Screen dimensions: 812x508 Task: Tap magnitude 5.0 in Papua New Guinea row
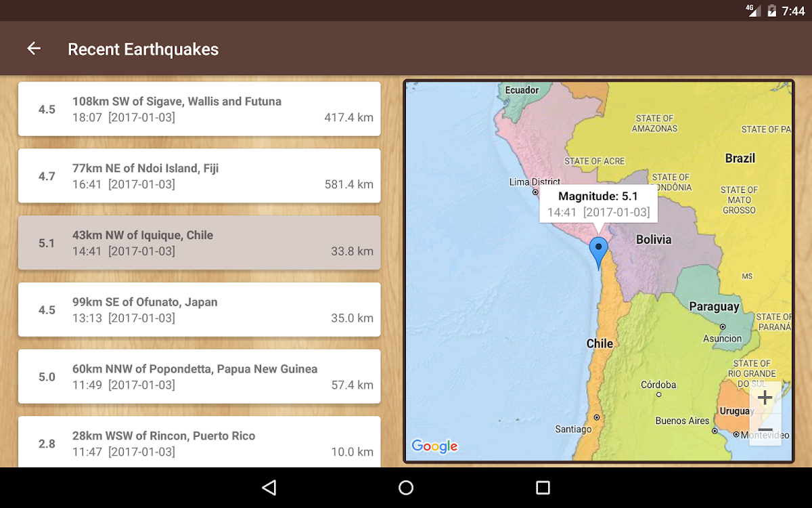47,377
